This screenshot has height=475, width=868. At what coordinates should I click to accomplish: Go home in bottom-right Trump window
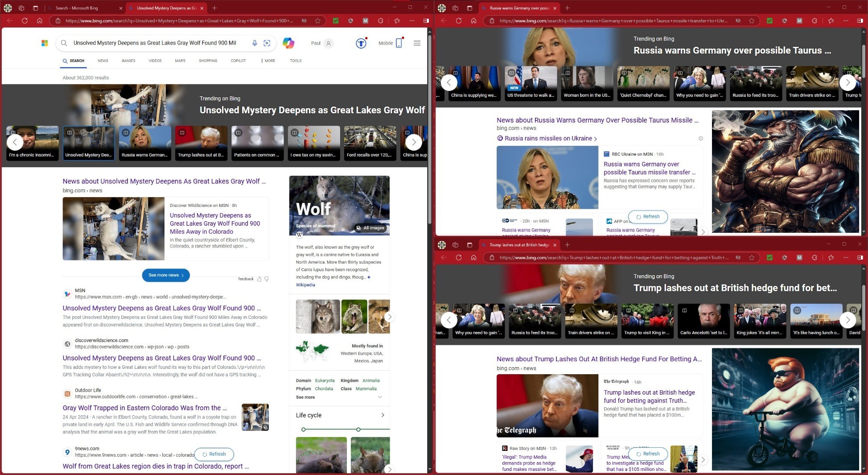click(x=473, y=257)
